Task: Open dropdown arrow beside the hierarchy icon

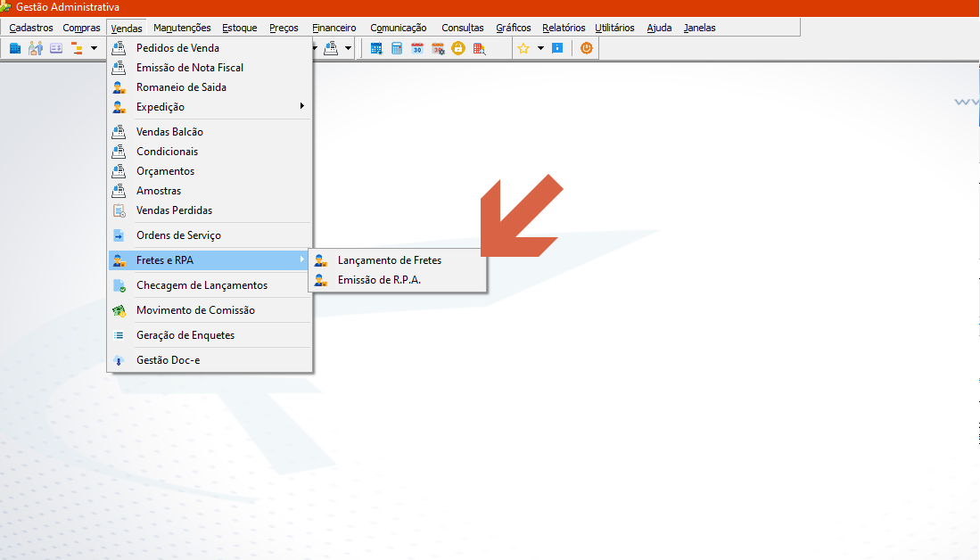Action: click(94, 48)
